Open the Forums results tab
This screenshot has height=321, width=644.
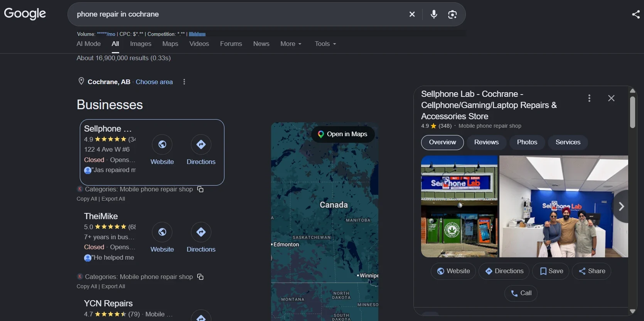point(231,44)
